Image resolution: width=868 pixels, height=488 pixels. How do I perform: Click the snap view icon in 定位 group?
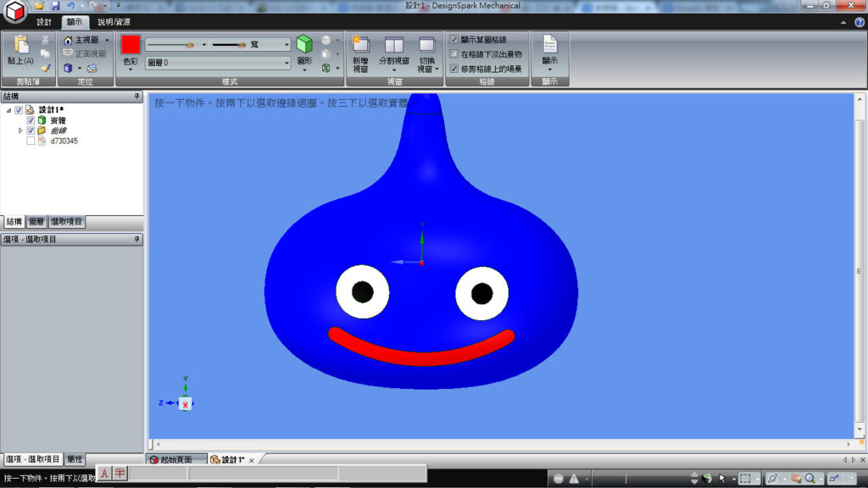click(x=92, y=68)
